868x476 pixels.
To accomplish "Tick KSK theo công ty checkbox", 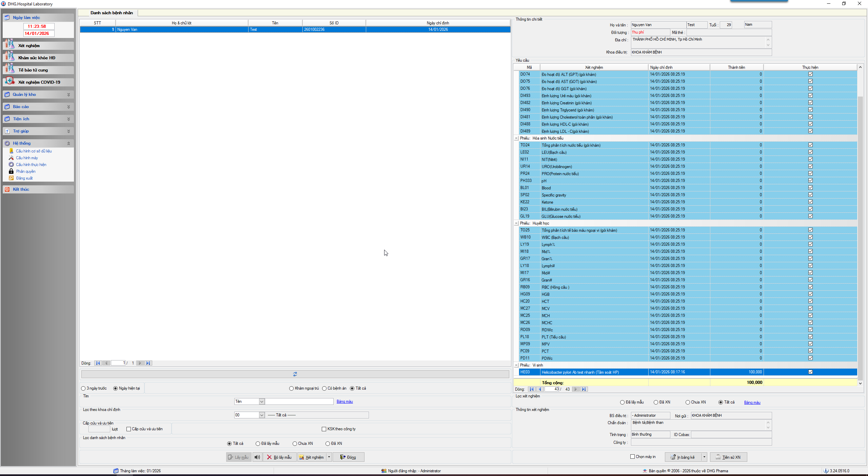I will [324, 429].
